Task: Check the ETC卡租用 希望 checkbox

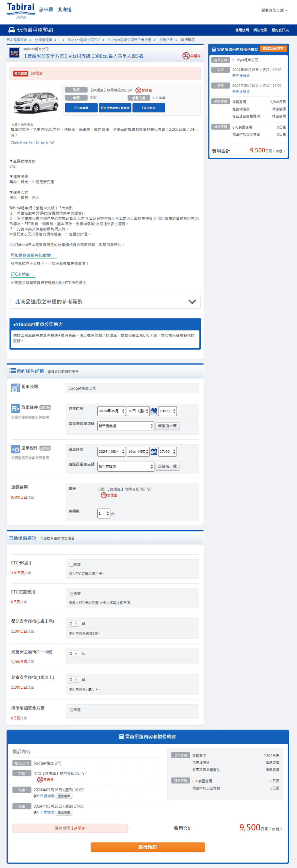Action: 72,565
